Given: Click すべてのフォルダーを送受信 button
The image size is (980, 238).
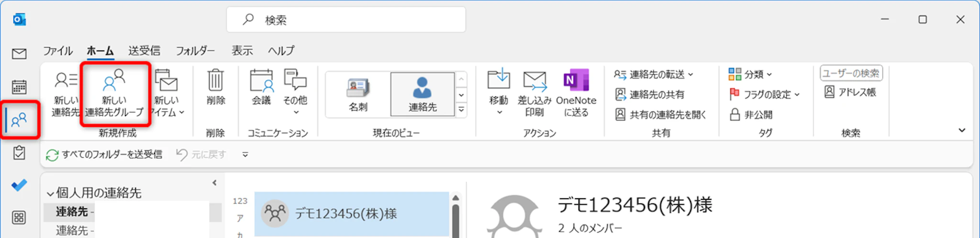Looking at the screenshot, I should pos(104,154).
